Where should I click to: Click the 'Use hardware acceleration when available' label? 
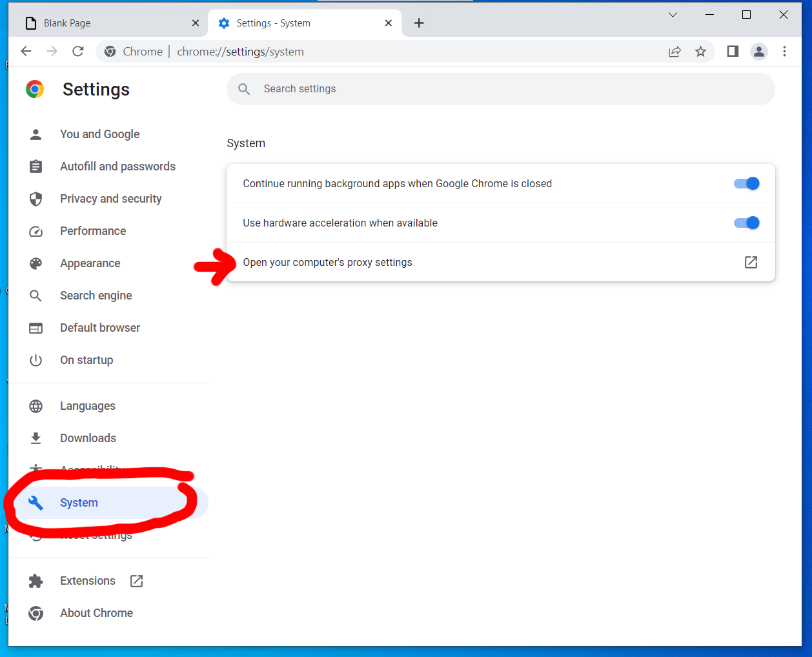340,223
